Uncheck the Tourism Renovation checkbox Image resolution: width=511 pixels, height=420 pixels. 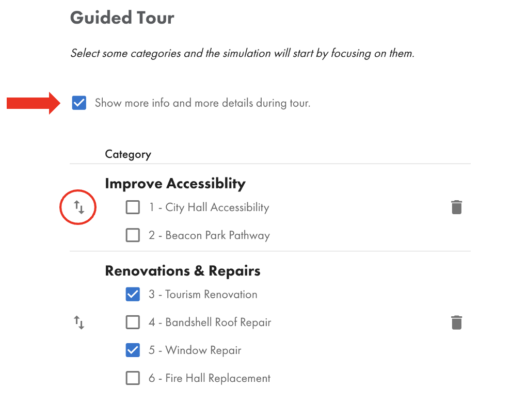(133, 294)
